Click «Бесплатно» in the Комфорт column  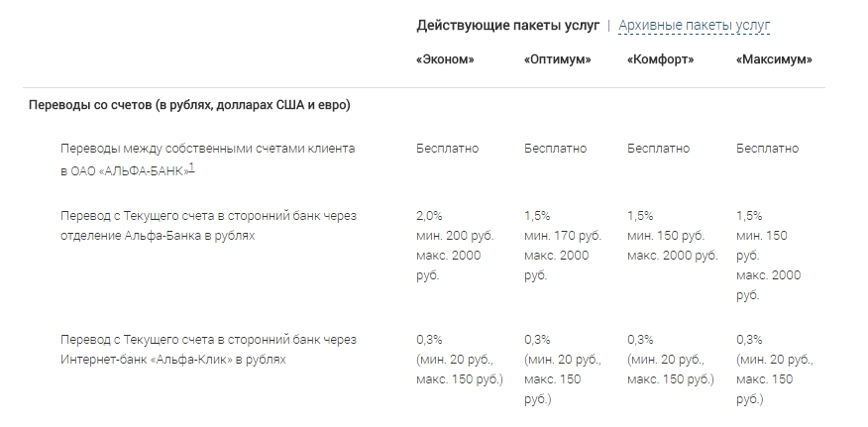tap(658, 149)
